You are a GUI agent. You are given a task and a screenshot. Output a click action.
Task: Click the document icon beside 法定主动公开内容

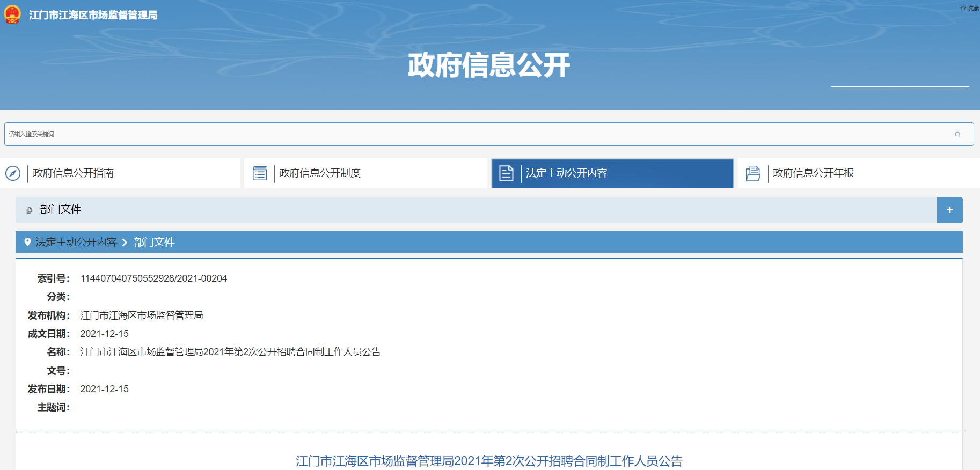click(506, 173)
